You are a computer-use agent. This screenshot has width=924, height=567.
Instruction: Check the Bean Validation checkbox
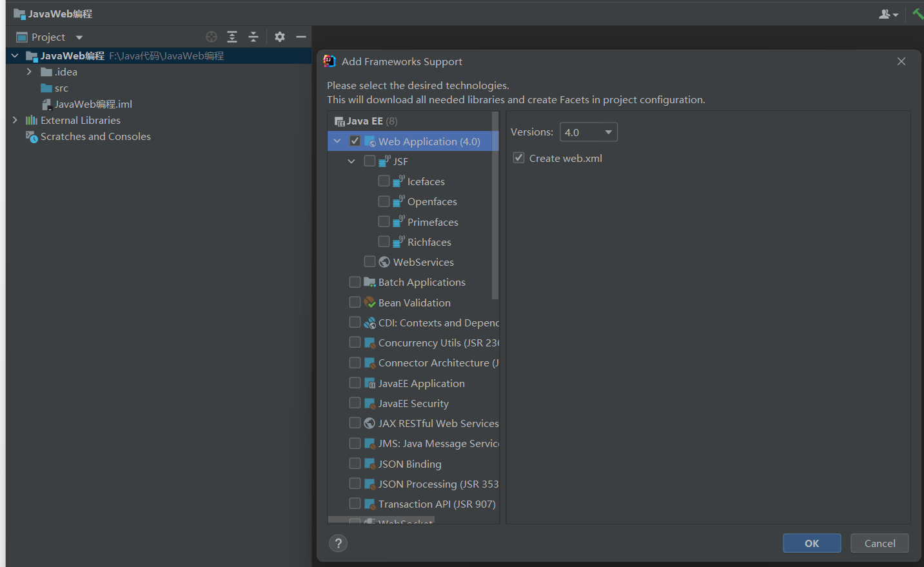[x=355, y=302]
